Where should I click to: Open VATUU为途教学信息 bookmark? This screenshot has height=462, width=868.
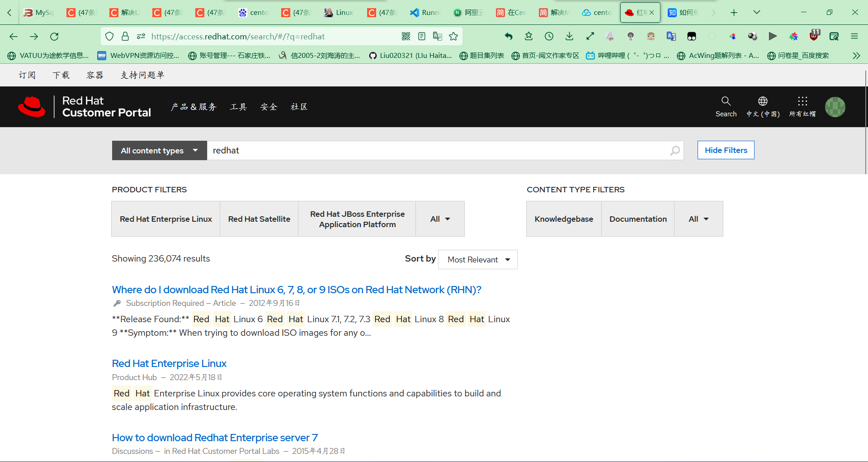tap(48, 56)
